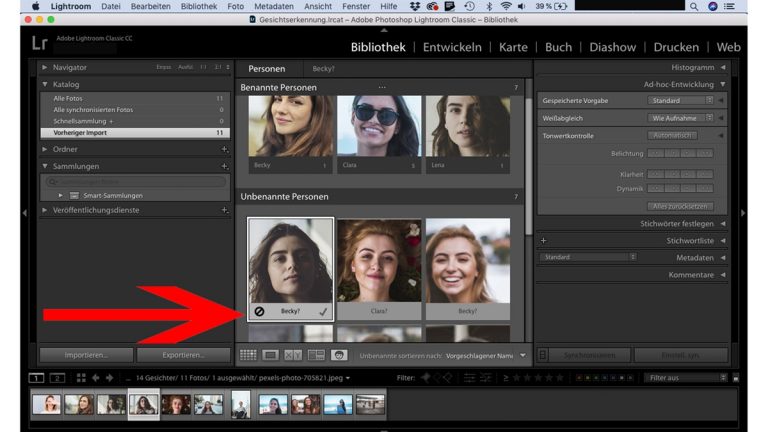
Task: Confirm the Becky? name with checkmark
Action: pos(322,311)
